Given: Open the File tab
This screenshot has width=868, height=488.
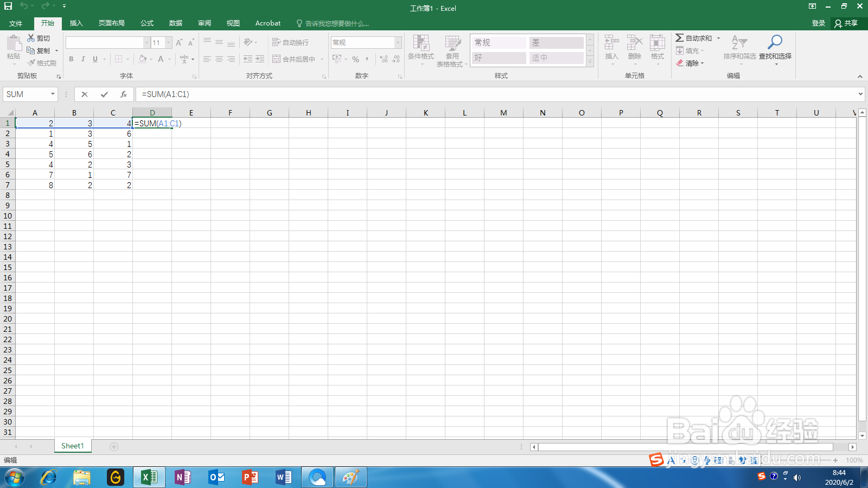Looking at the screenshot, I should coord(16,23).
